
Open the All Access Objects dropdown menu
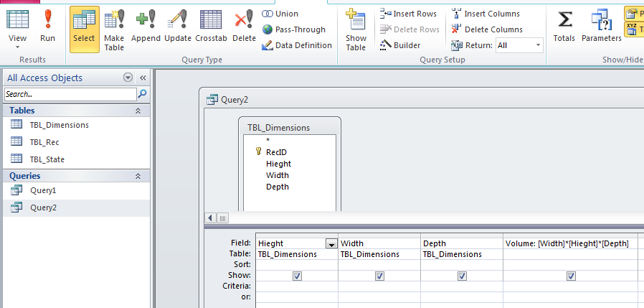[128, 78]
